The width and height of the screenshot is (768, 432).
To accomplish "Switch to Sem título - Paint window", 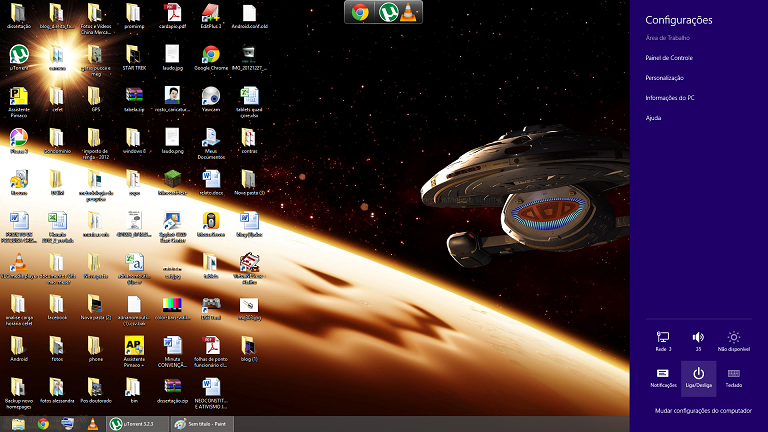I will coord(202,424).
